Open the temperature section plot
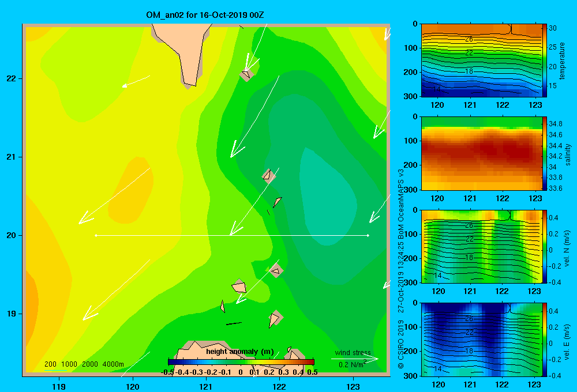 pos(481,61)
